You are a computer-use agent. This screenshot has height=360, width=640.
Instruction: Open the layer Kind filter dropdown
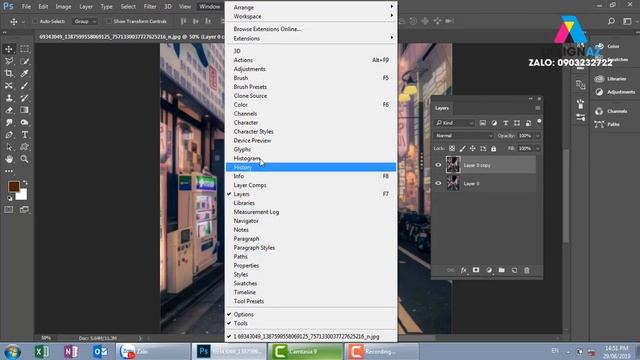[x=454, y=123]
